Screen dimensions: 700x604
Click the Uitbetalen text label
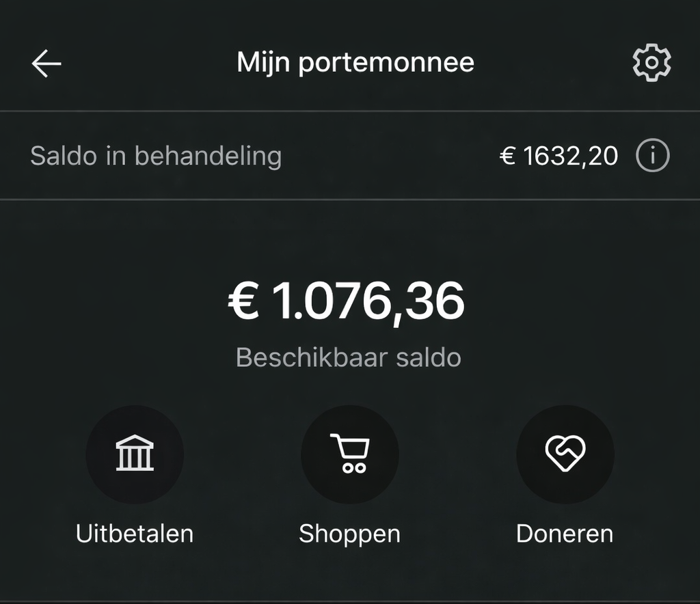(x=135, y=534)
